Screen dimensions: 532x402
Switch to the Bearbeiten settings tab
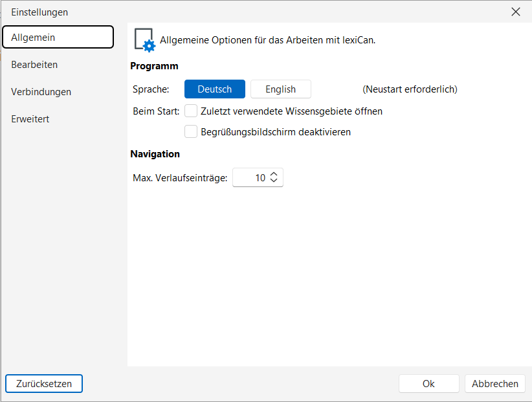(34, 65)
